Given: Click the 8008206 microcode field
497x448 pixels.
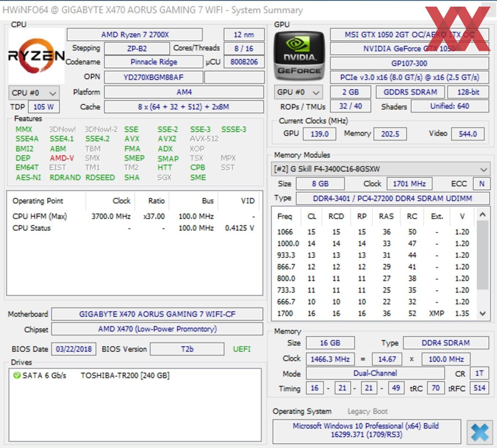Looking at the screenshot, I should [244, 62].
